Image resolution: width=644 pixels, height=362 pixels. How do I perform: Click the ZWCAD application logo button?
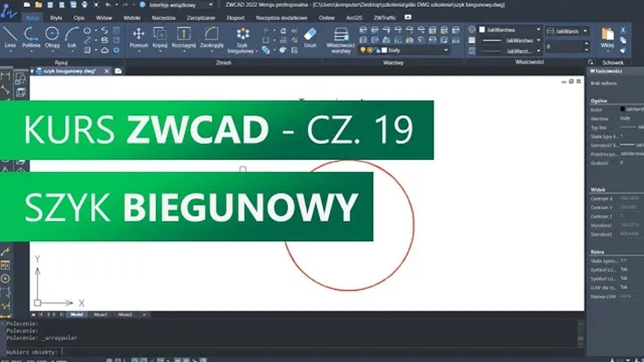click(x=8, y=12)
